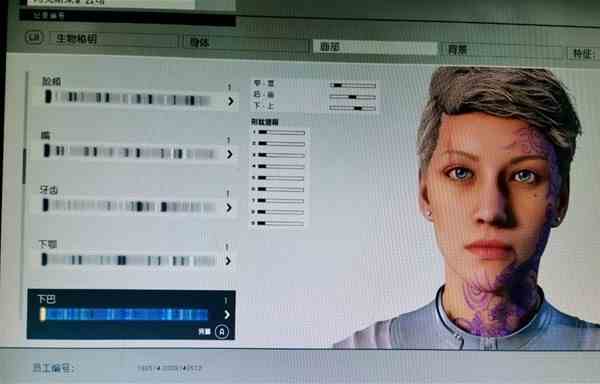Expand the 牙齿 row arrow
The width and height of the screenshot is (600, 384).
click(x=229, y=207)
